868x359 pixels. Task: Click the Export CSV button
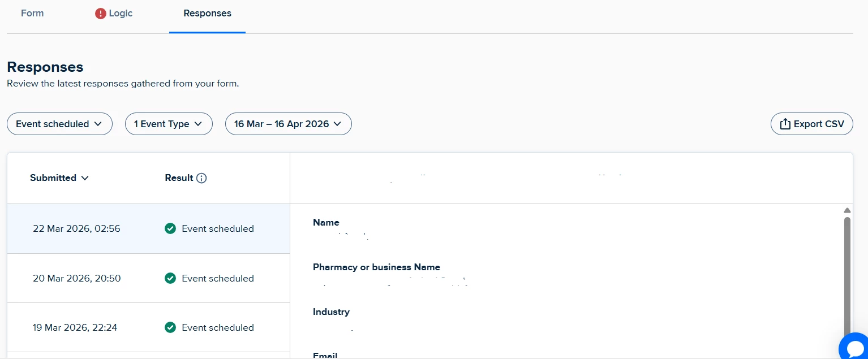(x=811, y=124)
